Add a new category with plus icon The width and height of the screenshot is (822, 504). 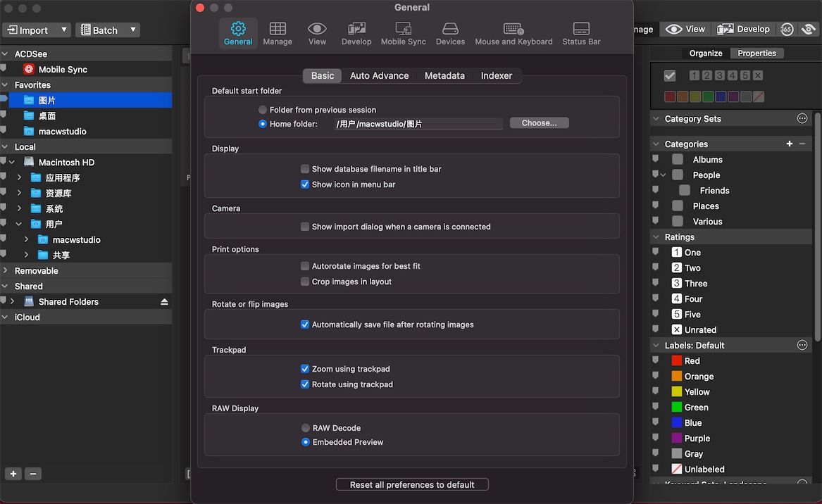(x=790, y=144)
